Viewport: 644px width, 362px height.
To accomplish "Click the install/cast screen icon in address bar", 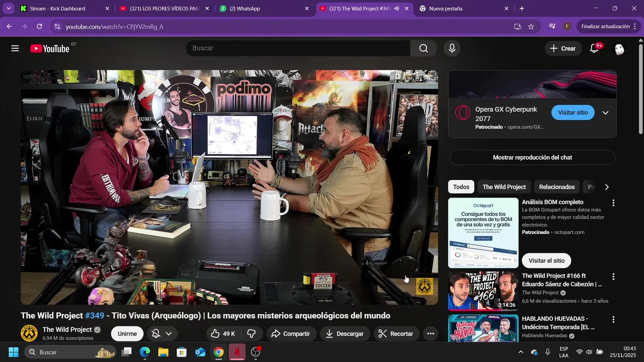I will [517, 26].
